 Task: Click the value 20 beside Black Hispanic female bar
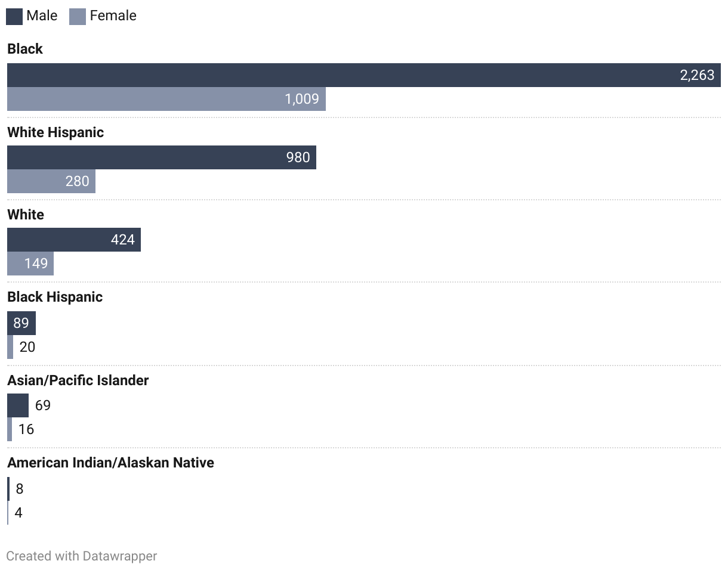click(27, 347)
